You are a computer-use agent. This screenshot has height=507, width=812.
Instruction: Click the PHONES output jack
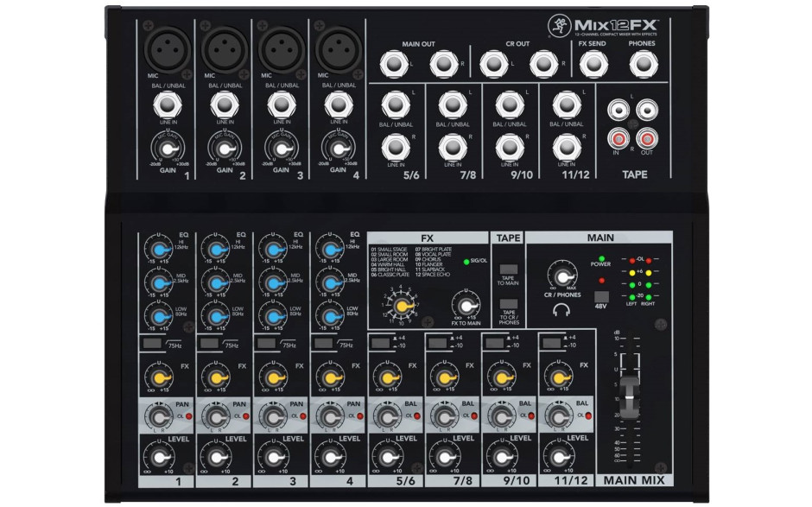pos(644,64)
